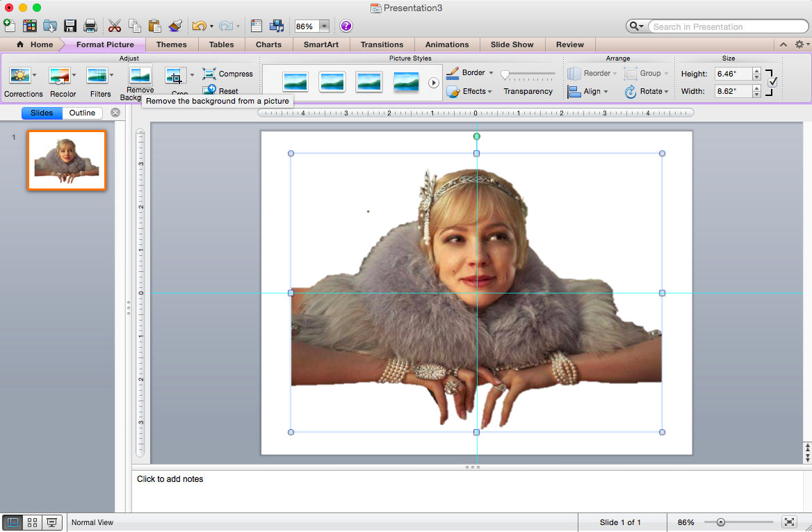Screen dimensions: 812x532
Task: Switch to Outline view in sidebar
Action: 82,113
